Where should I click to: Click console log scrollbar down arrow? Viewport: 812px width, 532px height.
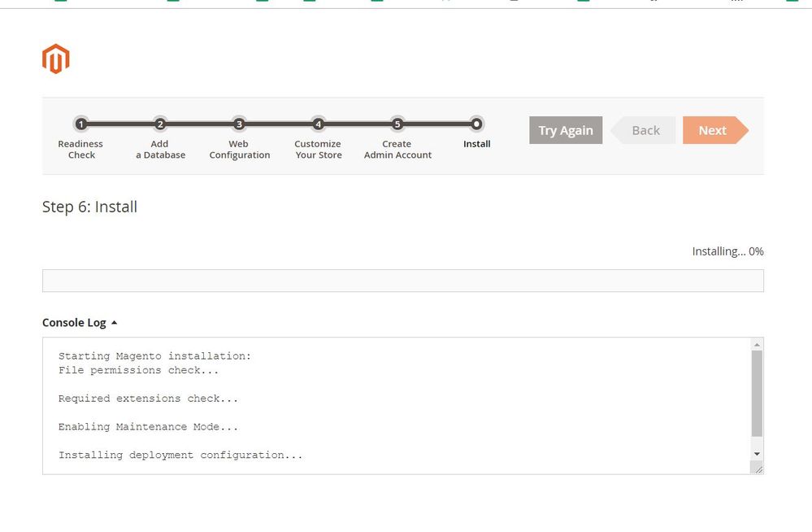pyautogui.click(x=758, y=453)
